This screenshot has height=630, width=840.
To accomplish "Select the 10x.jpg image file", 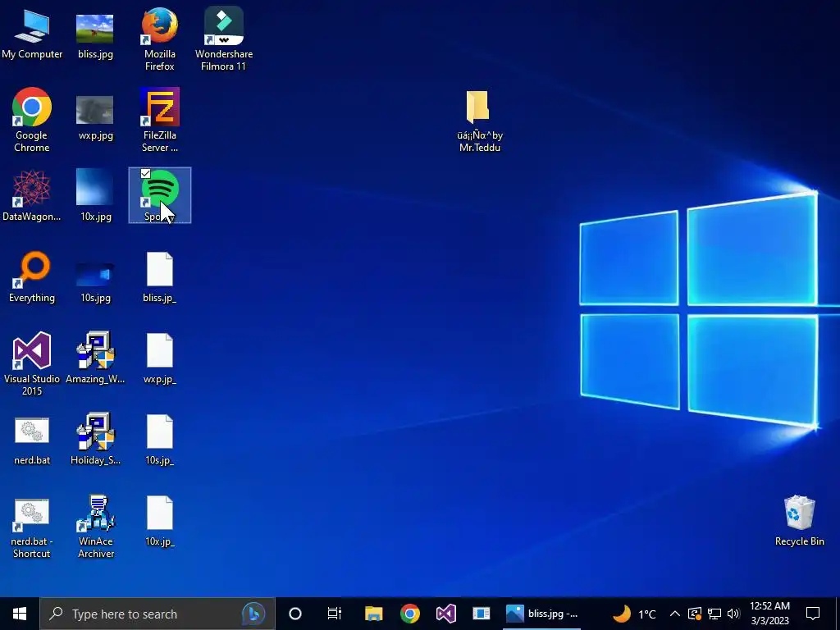I will (95, 195).
